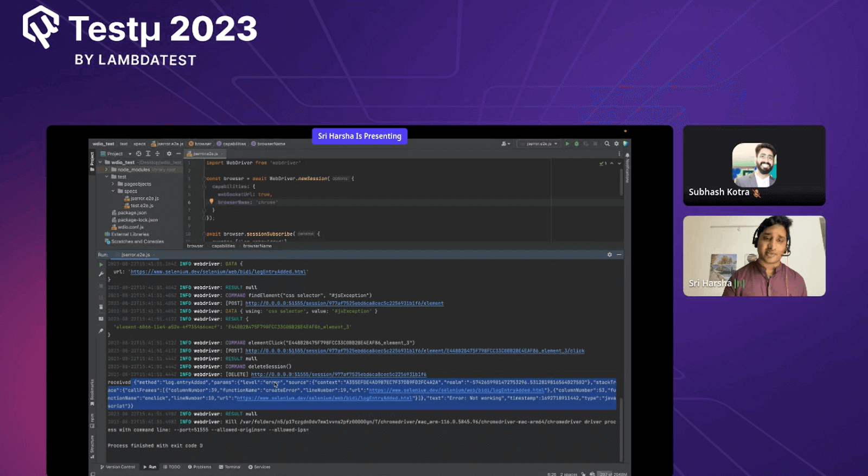The image size is (868, 476).
Task: Select the jserror.e2e.js tab in the Run panel
Action: click(136, 255)
